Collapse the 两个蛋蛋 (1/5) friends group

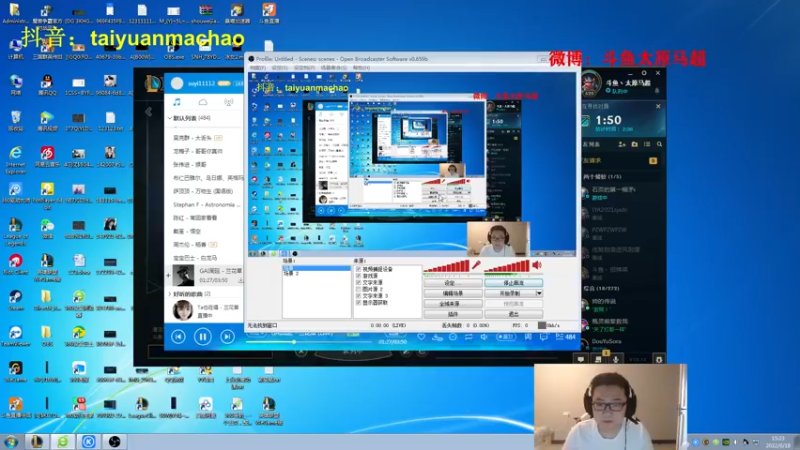pos(602,177)
